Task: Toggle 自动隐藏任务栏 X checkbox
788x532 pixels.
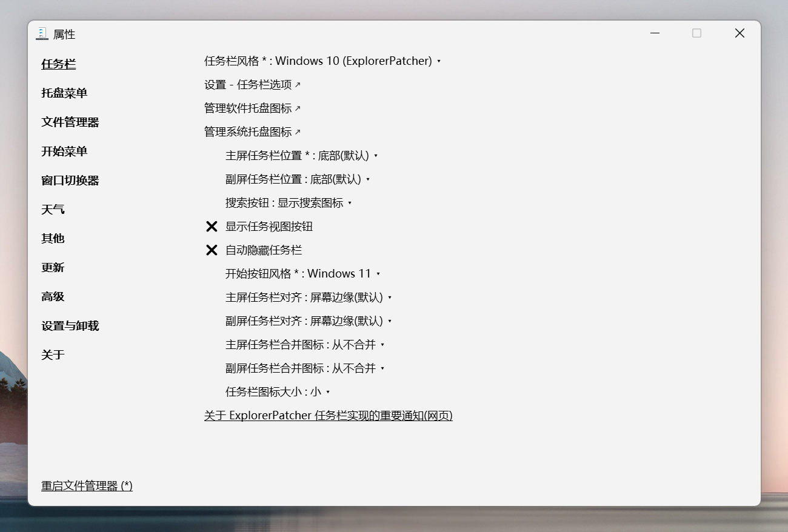Action: [x=212, y=250]
